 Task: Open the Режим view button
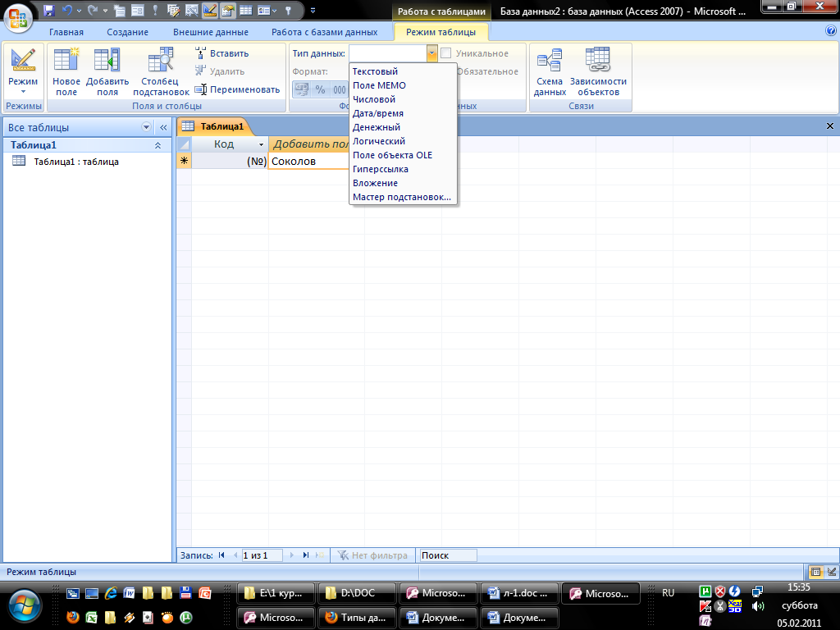(x=23, y=71)
